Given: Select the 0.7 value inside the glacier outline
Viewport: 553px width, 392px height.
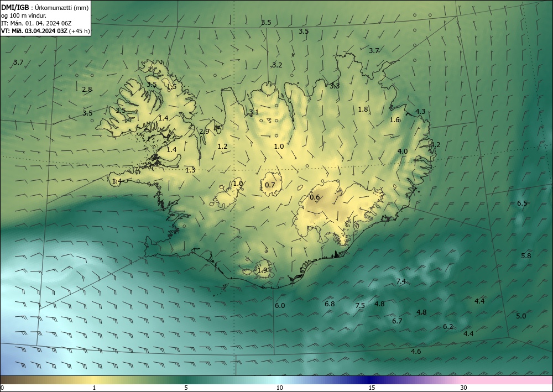Looking at the screenshot, I should coord(270,185).
